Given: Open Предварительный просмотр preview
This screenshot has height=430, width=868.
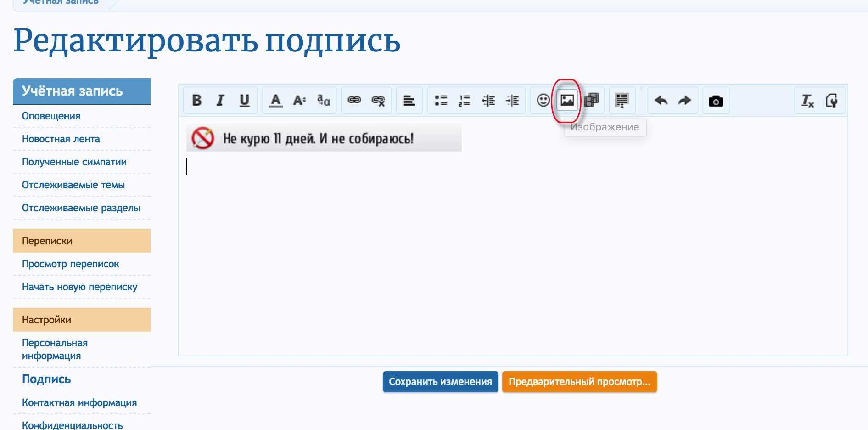Looking at the screenshot, I should point(579,381).
